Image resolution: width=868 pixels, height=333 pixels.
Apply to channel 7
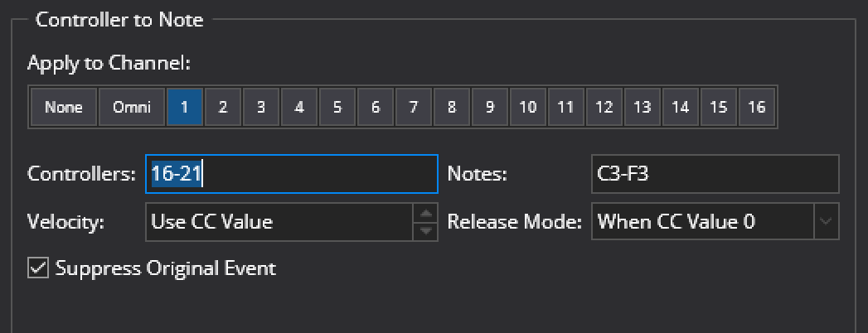click(413, 107)
